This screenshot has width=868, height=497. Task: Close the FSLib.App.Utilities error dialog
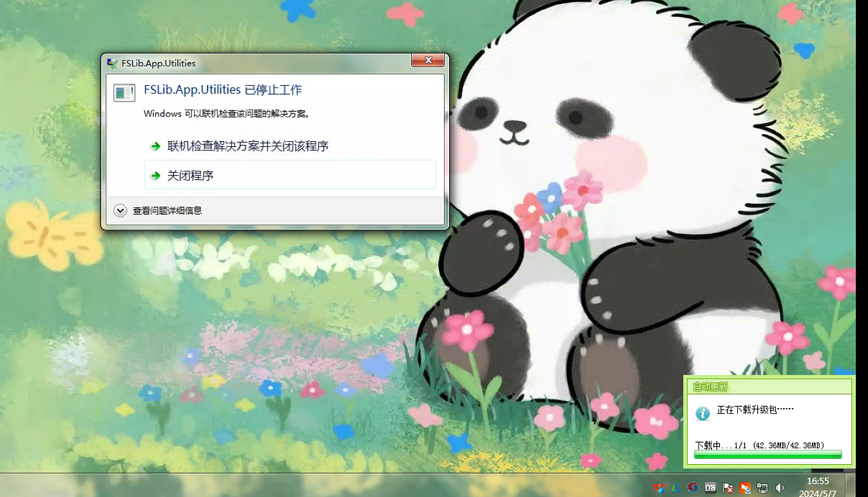click(x=428, y=61)
